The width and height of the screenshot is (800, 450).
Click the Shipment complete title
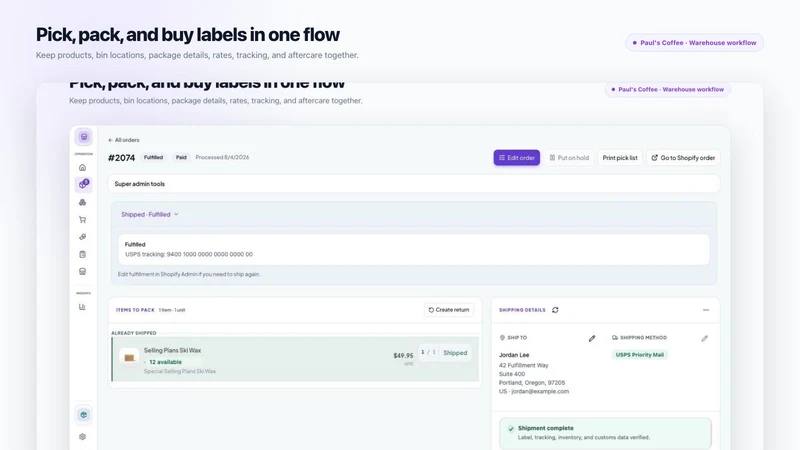[x=545, y=428]
